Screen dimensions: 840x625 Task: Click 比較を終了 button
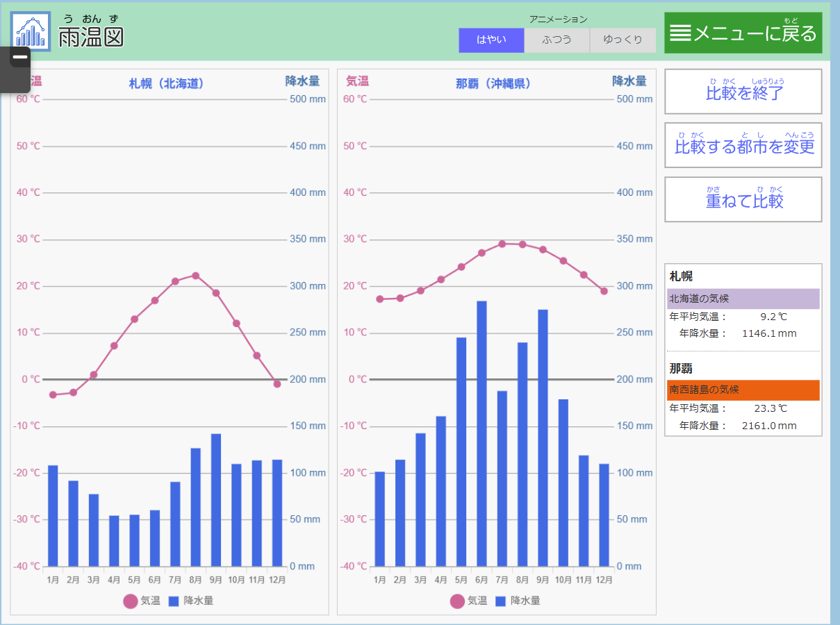(743, 92)
